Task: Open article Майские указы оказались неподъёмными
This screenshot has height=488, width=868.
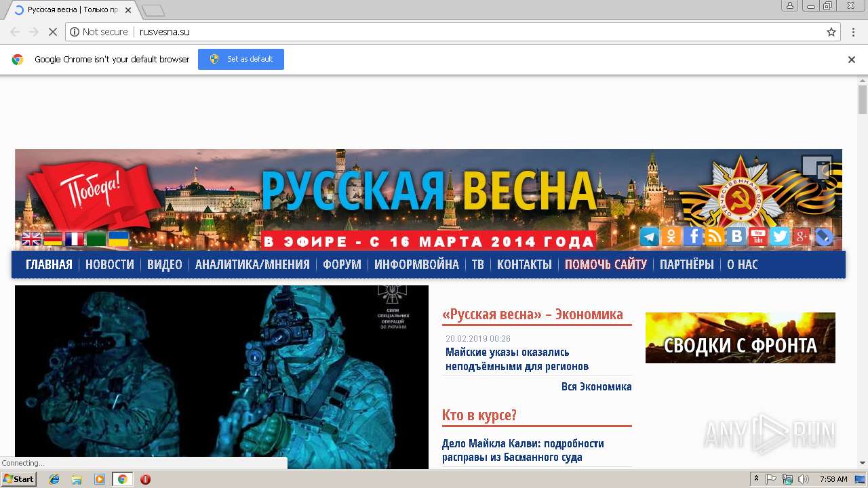Action: point(517,359)
